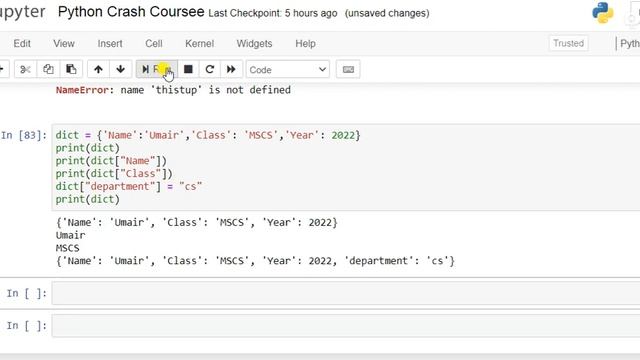Viewport: 640px width, 360px height.
Task: Move selected cell up arrow
Action: click(98, 69)
